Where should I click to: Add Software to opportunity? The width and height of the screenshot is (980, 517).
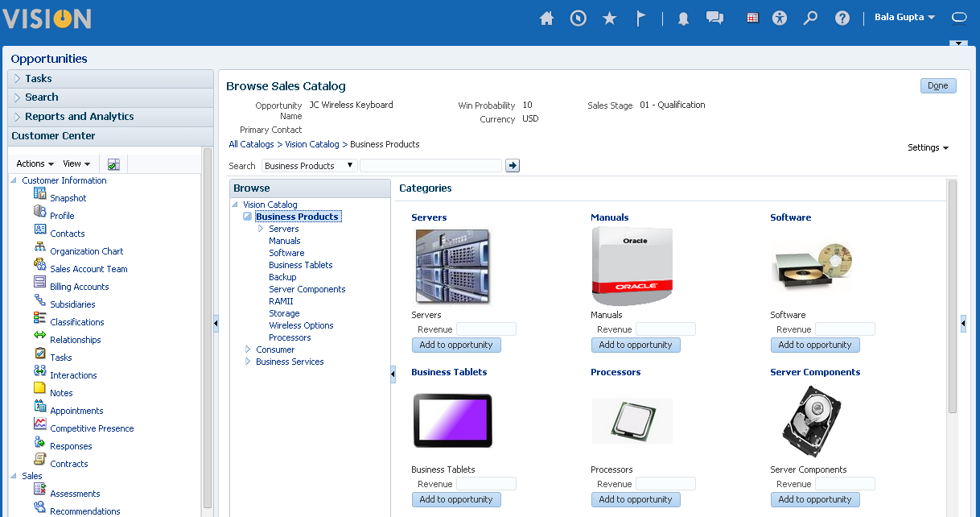tap(815, 345)
